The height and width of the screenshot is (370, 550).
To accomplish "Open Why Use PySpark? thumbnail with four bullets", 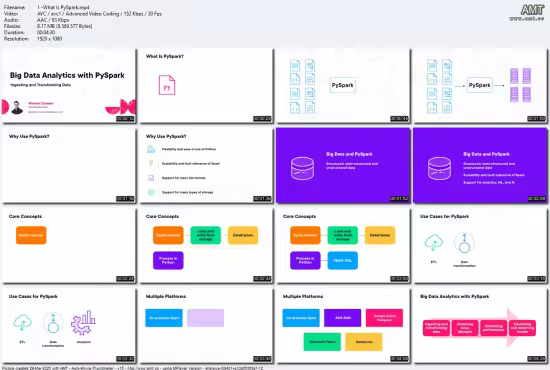I will (206, 166).
